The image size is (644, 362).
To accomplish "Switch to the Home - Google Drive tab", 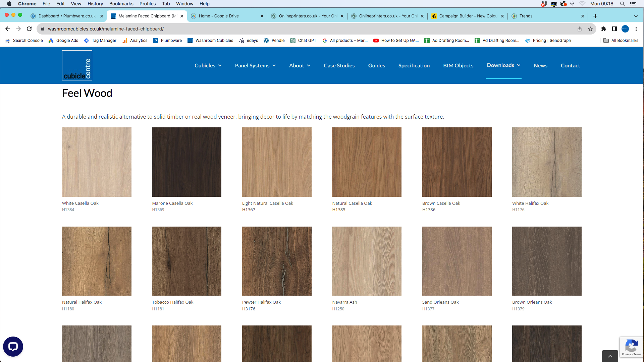I will point(219,16).
